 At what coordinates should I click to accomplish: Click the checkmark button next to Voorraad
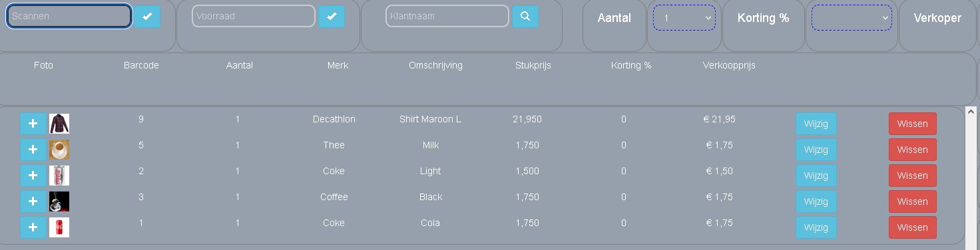pos(332,16)
